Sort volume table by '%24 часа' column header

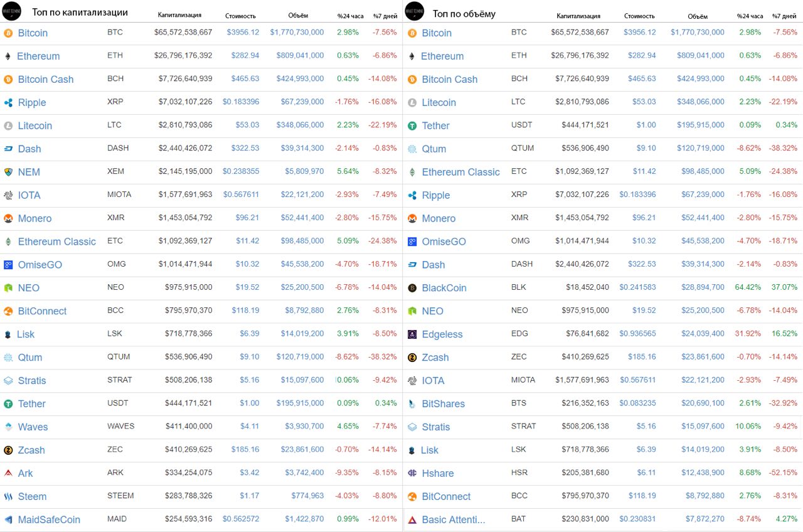point(751,16)
